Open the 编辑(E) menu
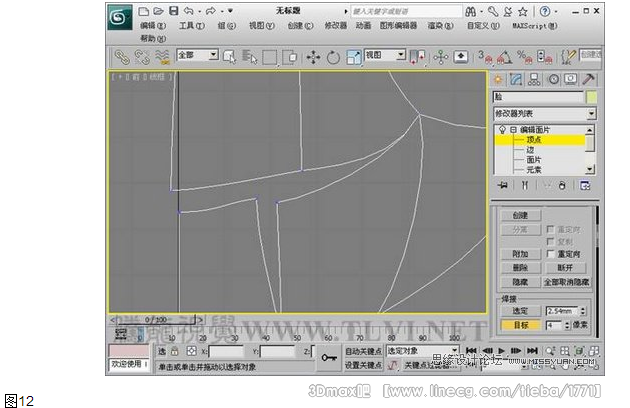Screen dimensions: 630x408 click(153, 26)
